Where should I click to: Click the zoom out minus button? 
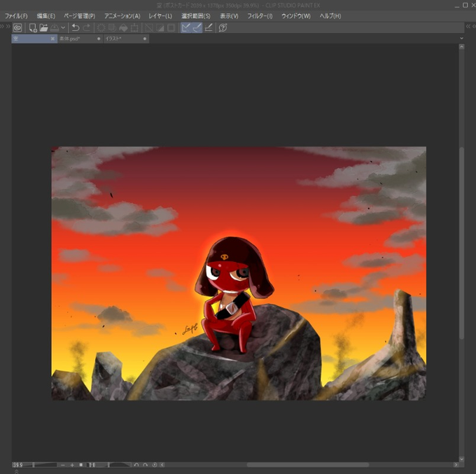click(63, 465)
